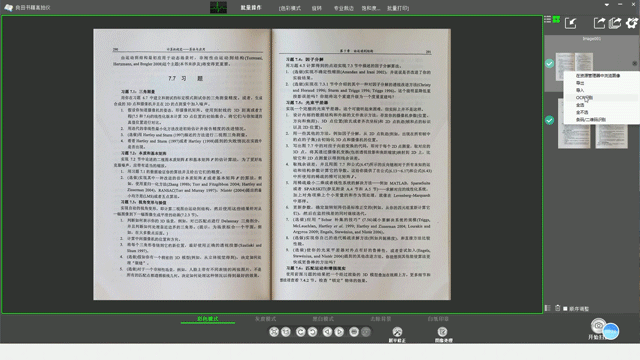The height and width of the screenshot is (360, 640).
Task: Switch to green grid thumbnail view
Action: [556, 19]
